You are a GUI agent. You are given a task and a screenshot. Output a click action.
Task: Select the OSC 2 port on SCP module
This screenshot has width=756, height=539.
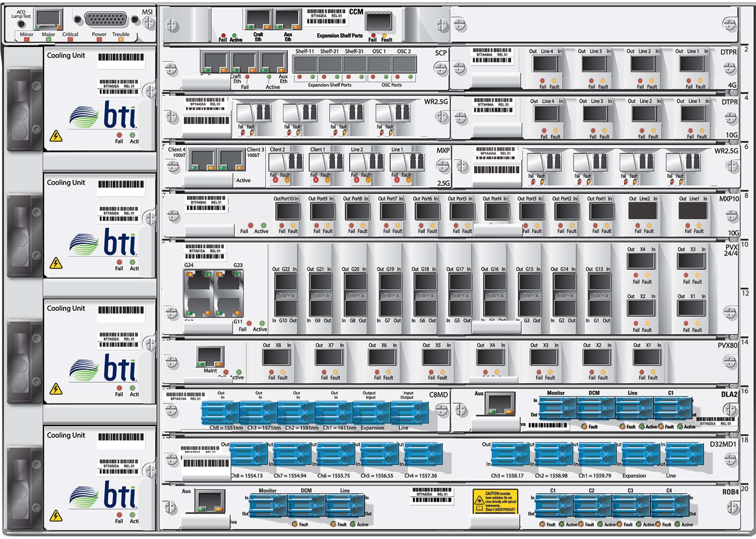pos(404,64)
